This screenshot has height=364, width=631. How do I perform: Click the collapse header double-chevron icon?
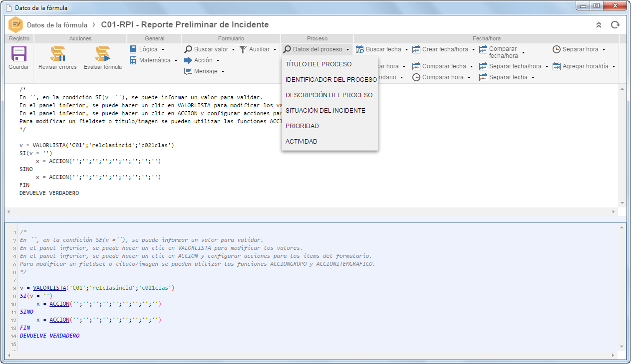[x=599, y=25]
